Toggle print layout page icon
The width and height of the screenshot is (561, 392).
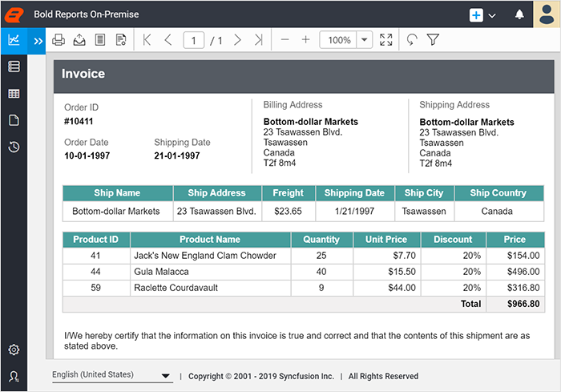100,40
